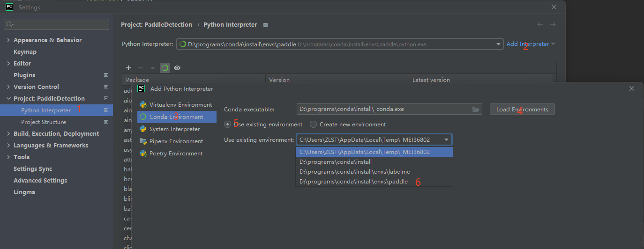Open Project Structure settings page
This screenshot has height=249, width=644.
(x=44, y=122)
